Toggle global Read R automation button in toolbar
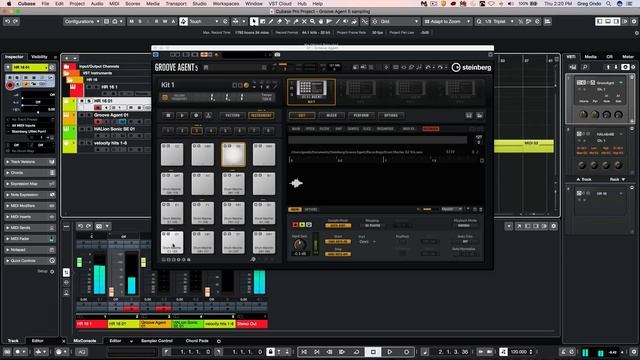This screenshot has width=640, height=360. (156, 21)
